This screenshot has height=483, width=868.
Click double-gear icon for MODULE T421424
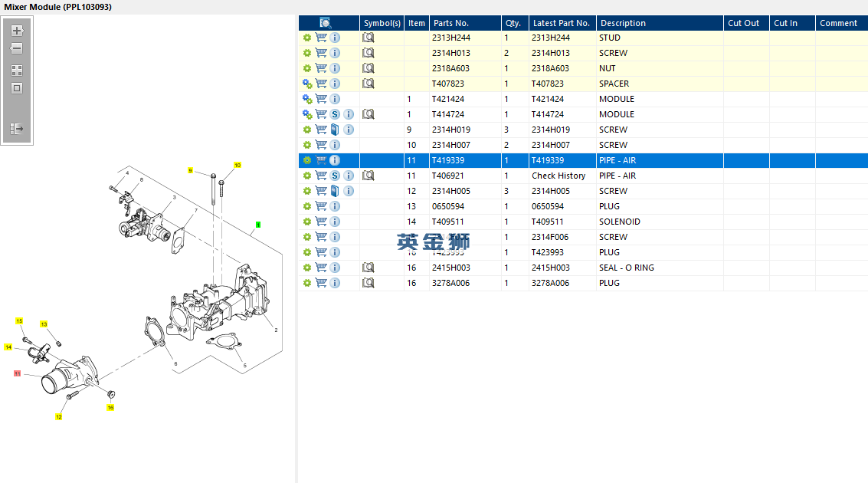307,99
